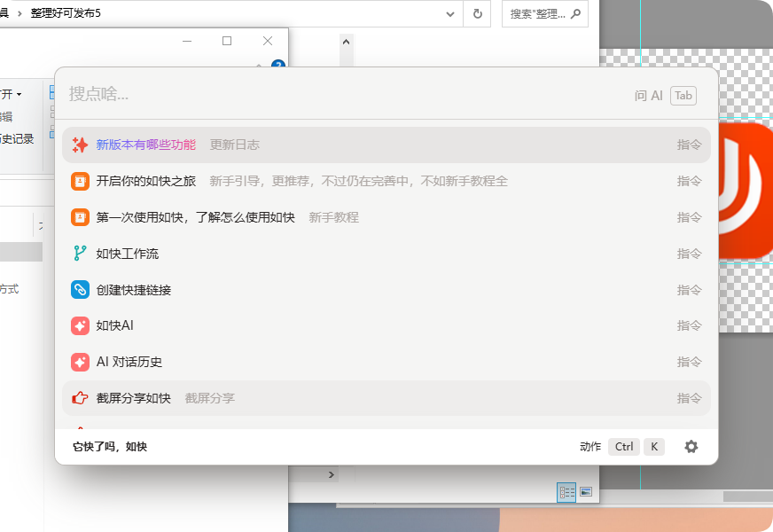Click the Explorer scrollbar up arrow

tap(346, 42)
